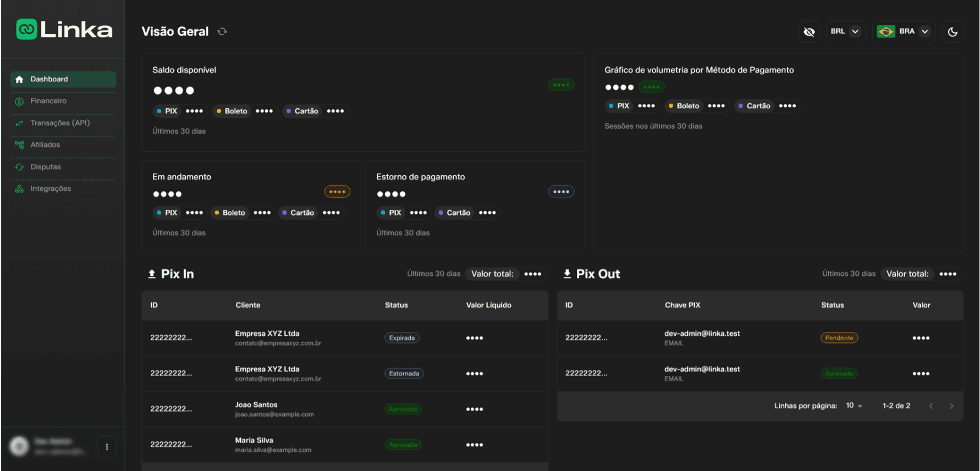Image resolution: width=980 pixels, height=471 pixels.
Task: Open the BRL currency dropdown
Action: click(845, 31)
